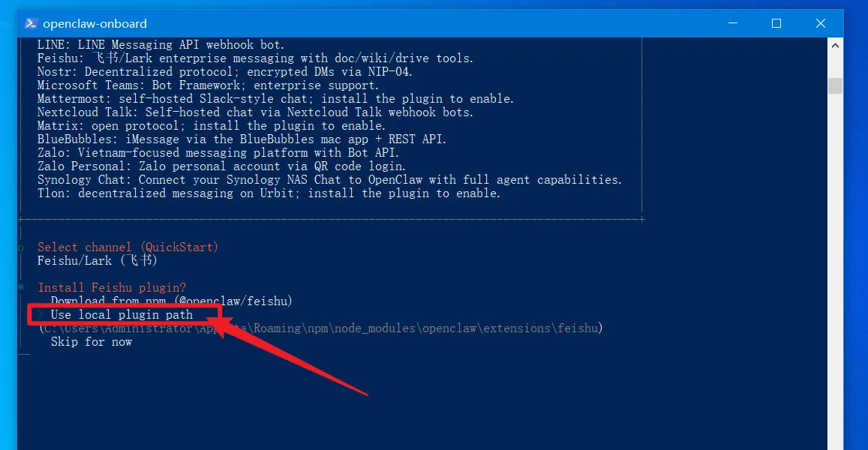Select the Download from npm option
868x450 pixels.
[x=172, y=301]
